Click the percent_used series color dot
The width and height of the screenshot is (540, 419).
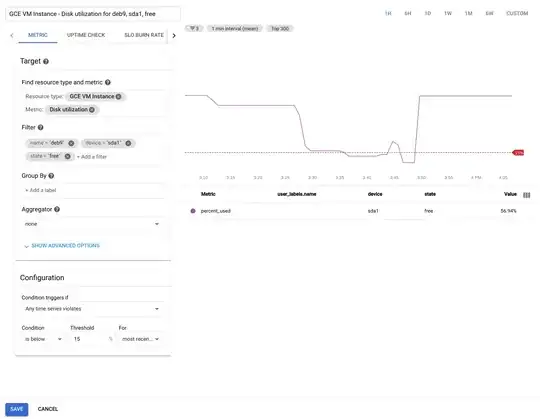(193, 211)
